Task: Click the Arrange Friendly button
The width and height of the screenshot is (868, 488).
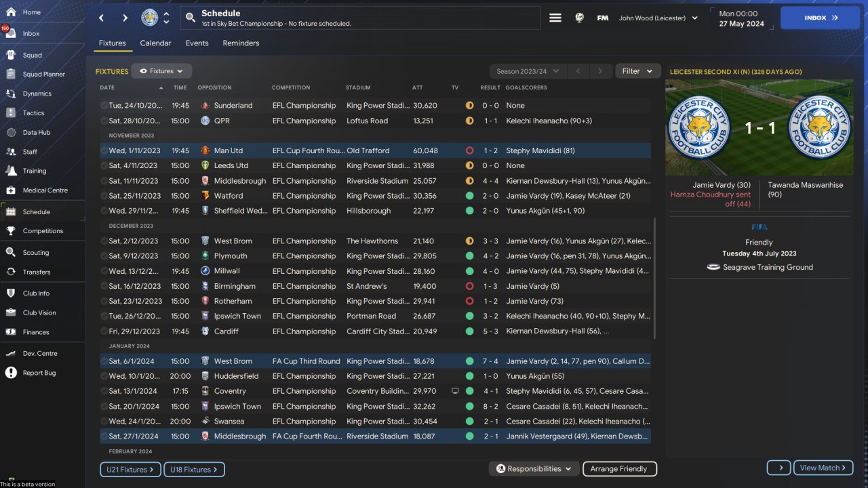Action: tap(618, 469)
